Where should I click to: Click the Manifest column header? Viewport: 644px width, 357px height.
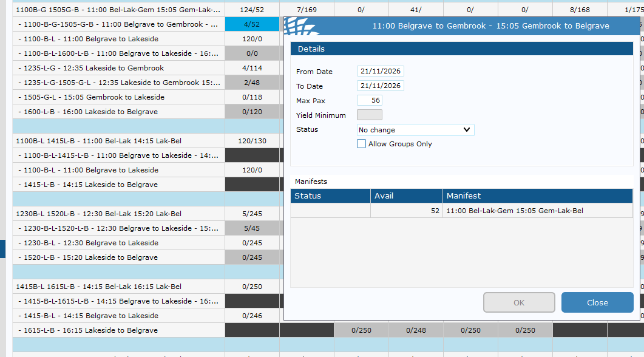tap(538, 196)
